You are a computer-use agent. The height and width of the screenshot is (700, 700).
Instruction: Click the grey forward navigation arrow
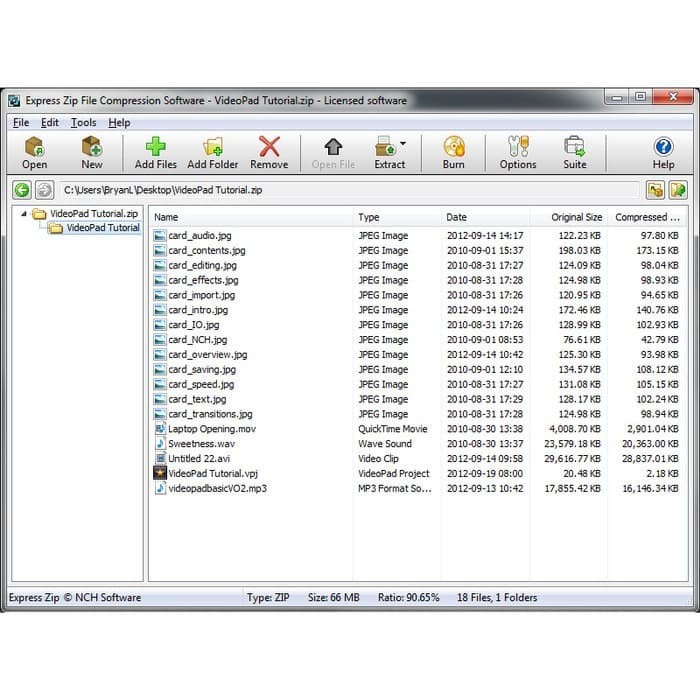click(x=44, y=190)
